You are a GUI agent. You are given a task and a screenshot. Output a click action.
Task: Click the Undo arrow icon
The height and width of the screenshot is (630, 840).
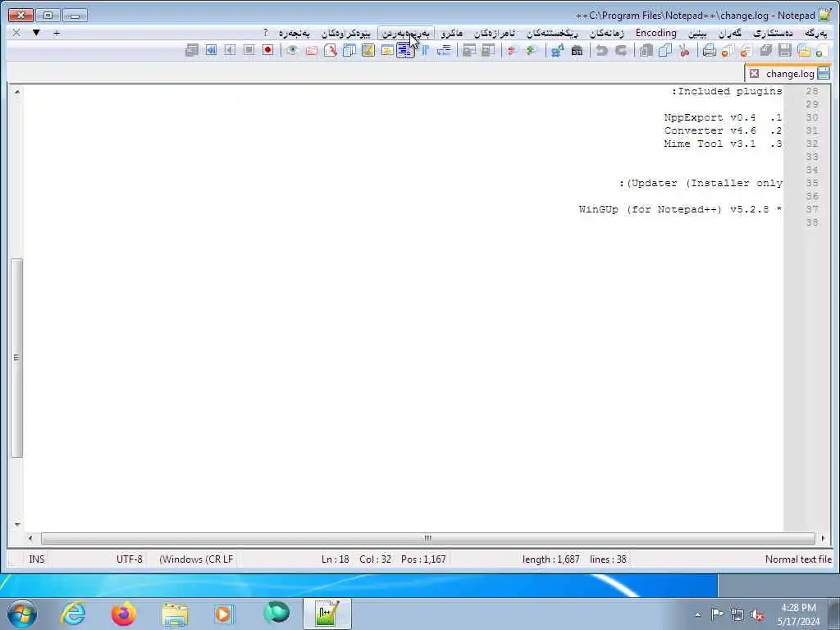point(621,51)
